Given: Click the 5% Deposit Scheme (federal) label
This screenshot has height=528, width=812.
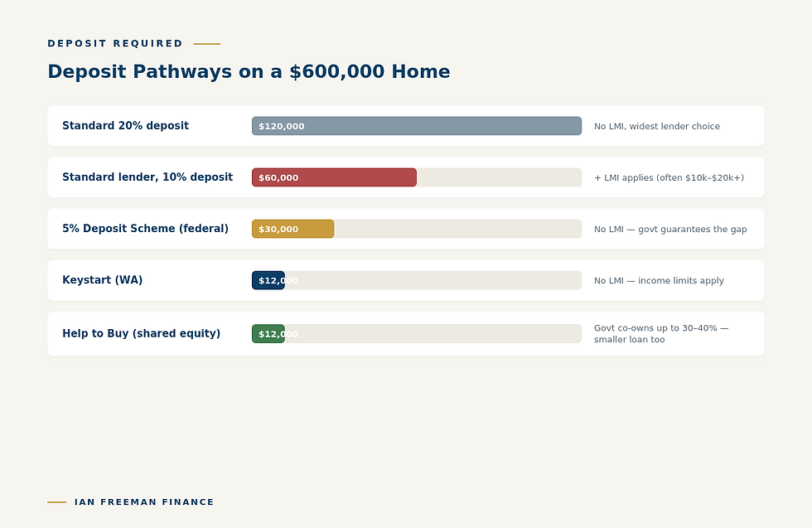Looking at the screenshot, I should [x=146, y=229].
